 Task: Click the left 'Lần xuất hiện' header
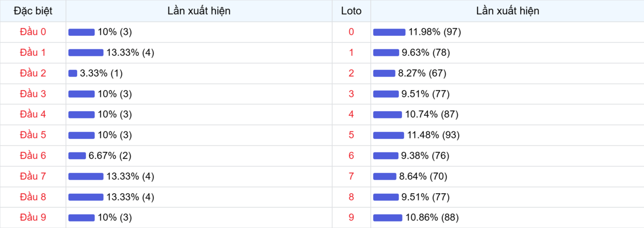click(x=199, y=11)
